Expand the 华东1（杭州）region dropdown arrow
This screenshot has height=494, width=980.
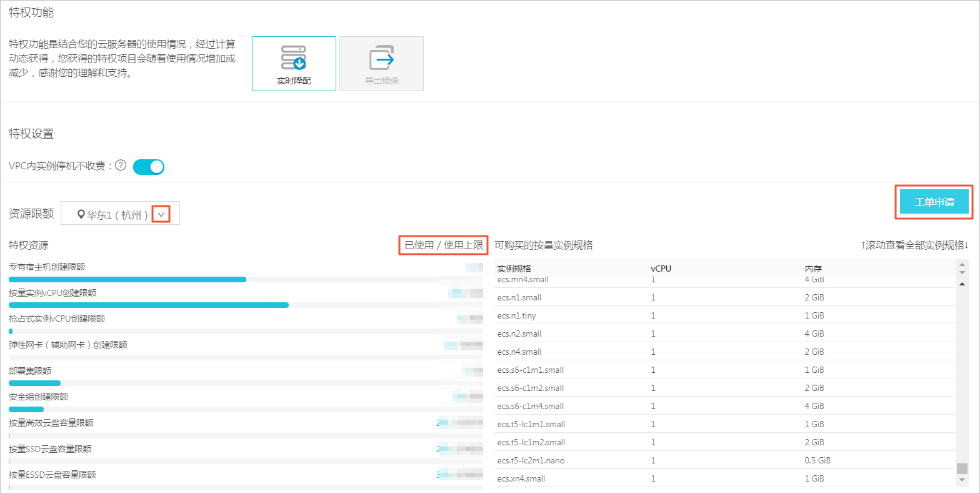(x=162, y=215)
